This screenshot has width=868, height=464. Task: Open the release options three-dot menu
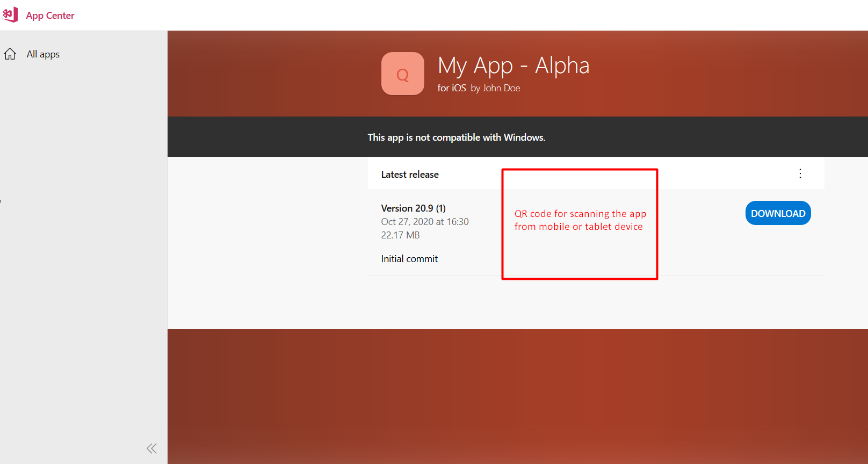(800, 173)
